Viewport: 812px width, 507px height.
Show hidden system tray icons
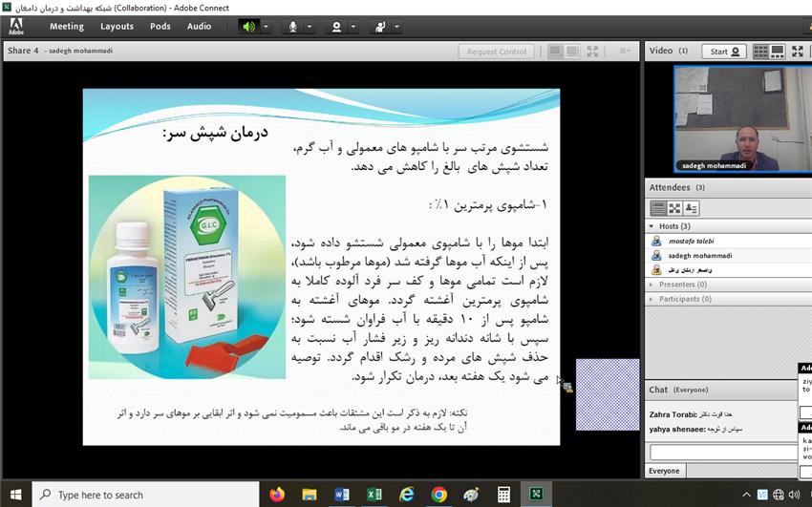746,496
